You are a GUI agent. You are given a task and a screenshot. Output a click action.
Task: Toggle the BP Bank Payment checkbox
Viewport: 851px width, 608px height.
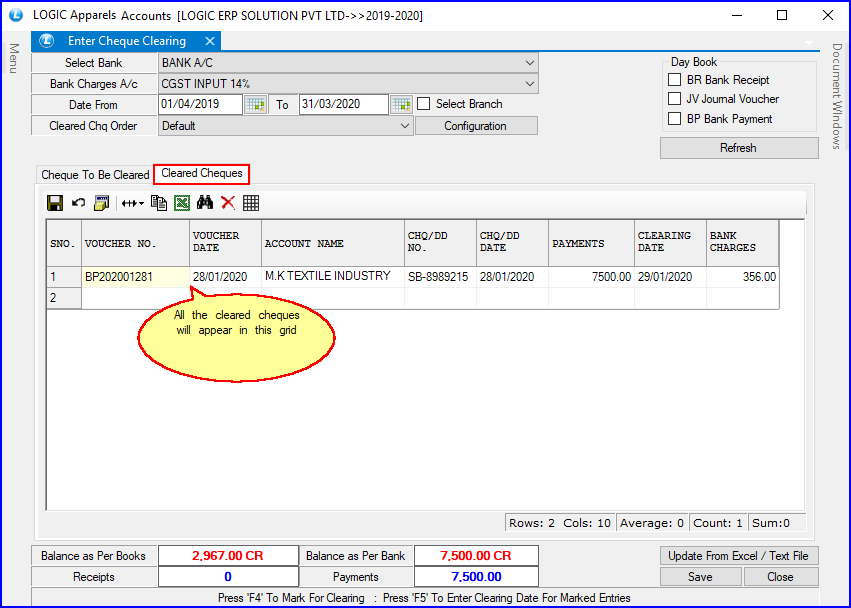(675, 119)
